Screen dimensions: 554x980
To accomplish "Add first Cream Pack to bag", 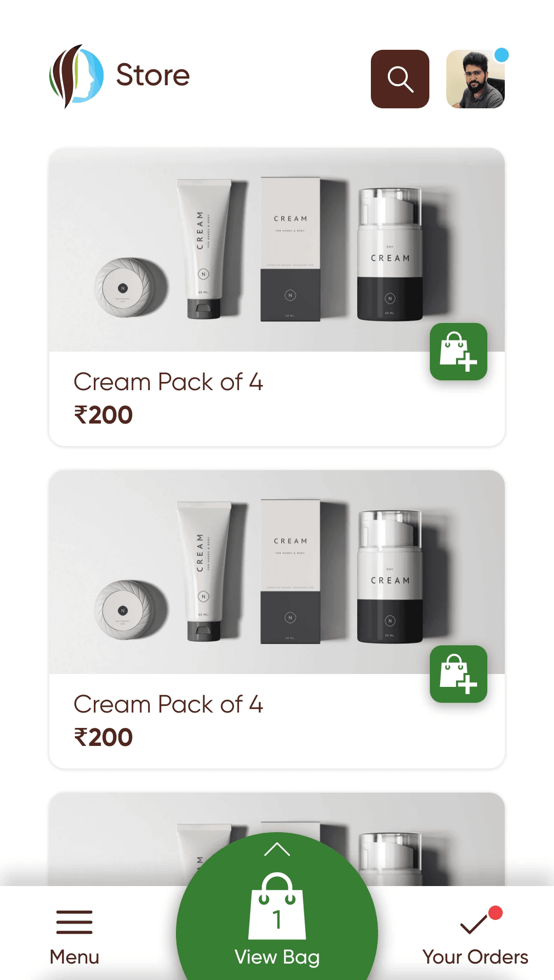I will [x=459, y=352].
